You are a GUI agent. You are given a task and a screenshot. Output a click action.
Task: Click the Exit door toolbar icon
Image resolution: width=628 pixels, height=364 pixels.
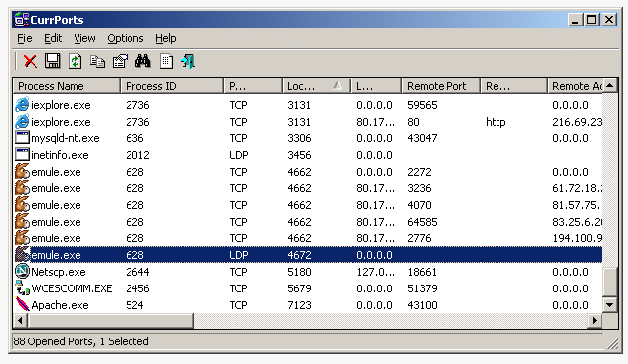[187, 61]
